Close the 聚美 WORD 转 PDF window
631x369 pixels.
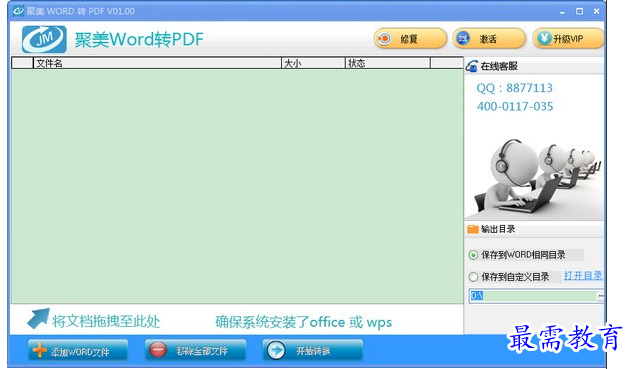[x=596, y=11]
